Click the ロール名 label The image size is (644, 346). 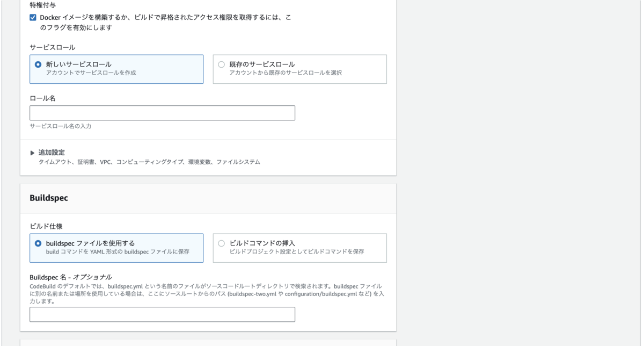(42, 98)
